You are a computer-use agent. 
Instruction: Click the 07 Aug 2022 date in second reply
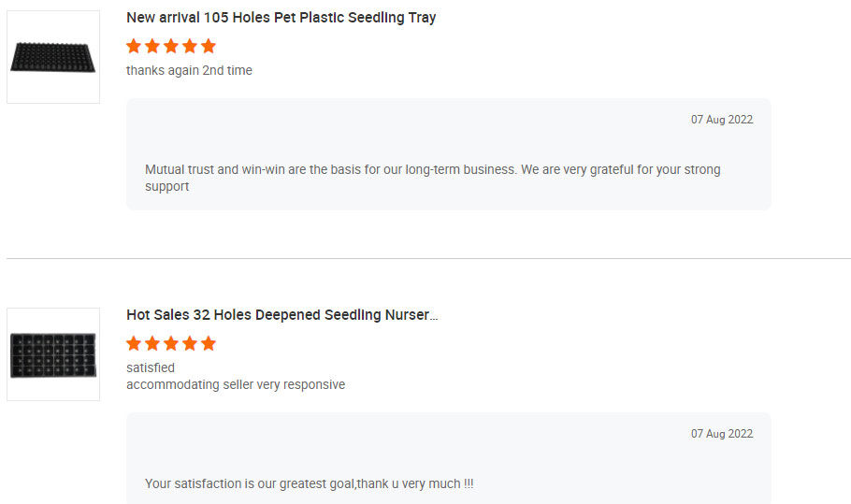point(721,434)
